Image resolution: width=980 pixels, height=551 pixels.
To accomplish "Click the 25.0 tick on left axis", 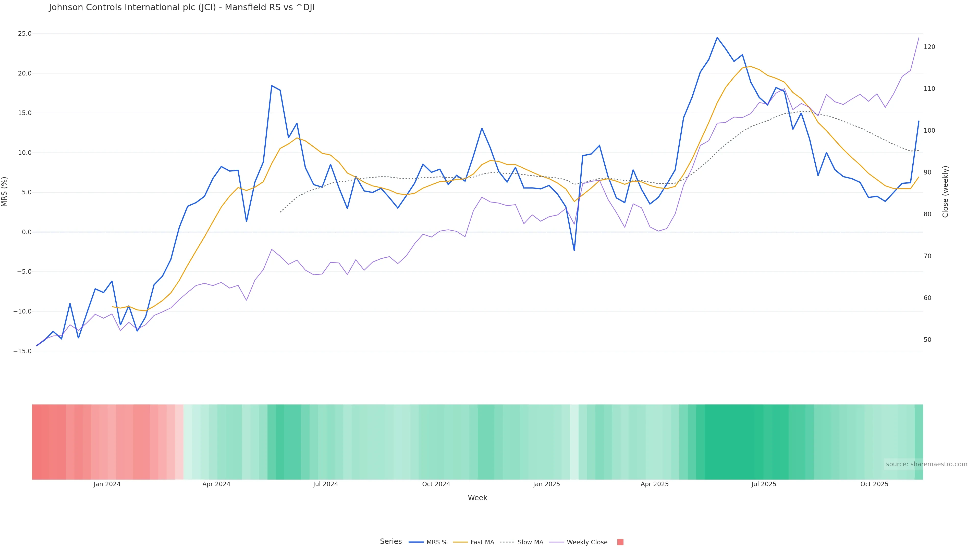I will 25,34.
